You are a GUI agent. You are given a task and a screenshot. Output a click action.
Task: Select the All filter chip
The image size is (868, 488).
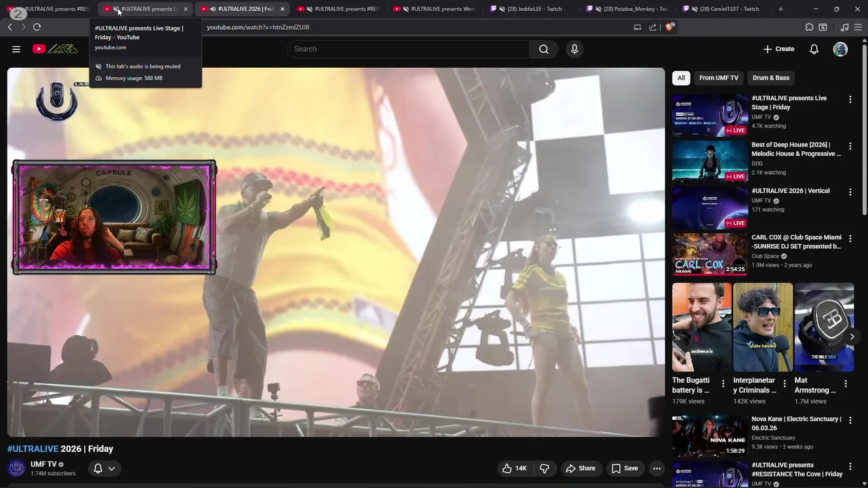(x=681, y=78)
